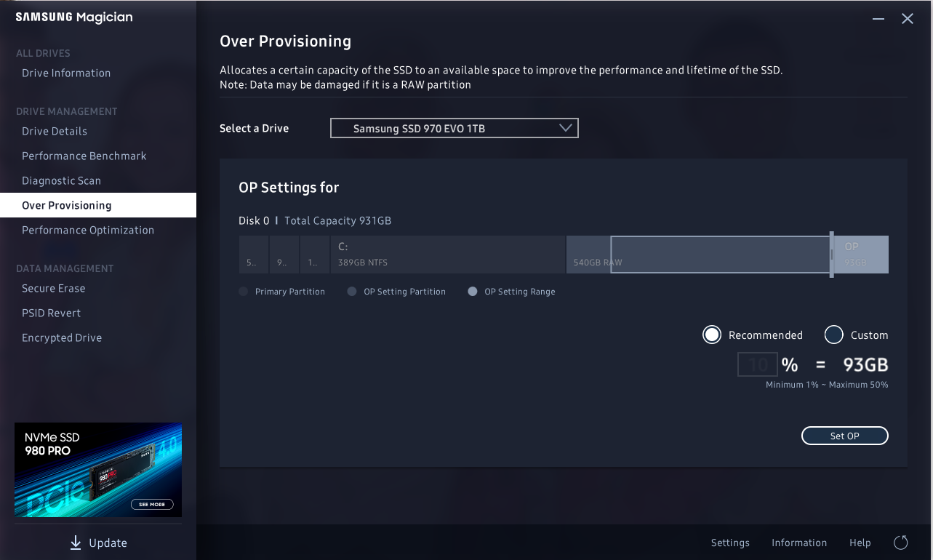Close the Samsung Magician window
This screenshot has width=933, height=560.
click(908, 19)
